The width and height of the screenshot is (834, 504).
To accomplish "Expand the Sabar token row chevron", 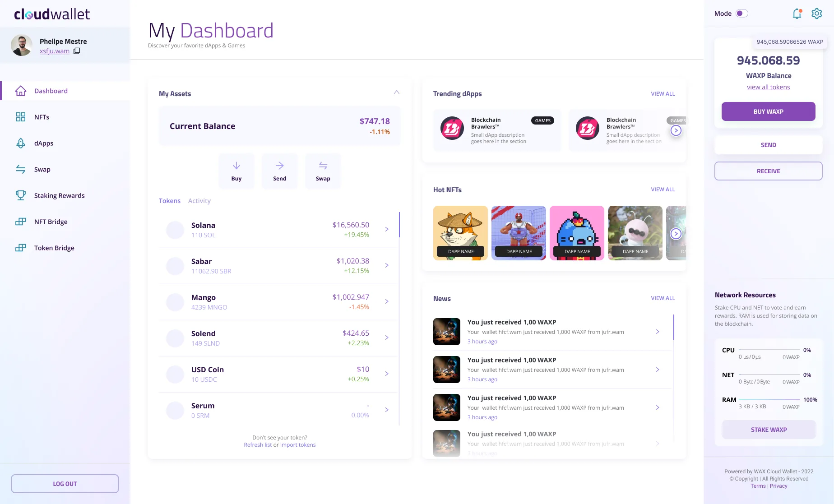I will 387,265.
